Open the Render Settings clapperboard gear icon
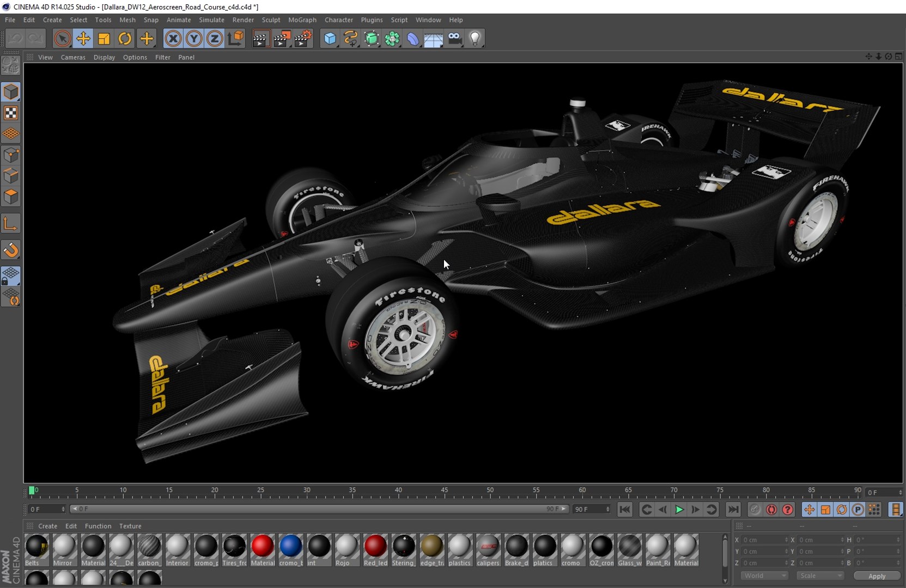 [303, 39]
